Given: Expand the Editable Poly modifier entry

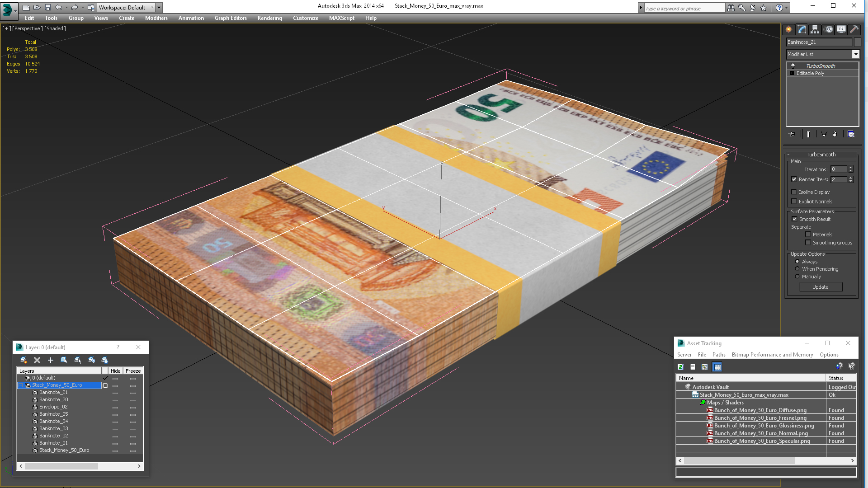Looking at the screenshot, I should click(792, 73).
